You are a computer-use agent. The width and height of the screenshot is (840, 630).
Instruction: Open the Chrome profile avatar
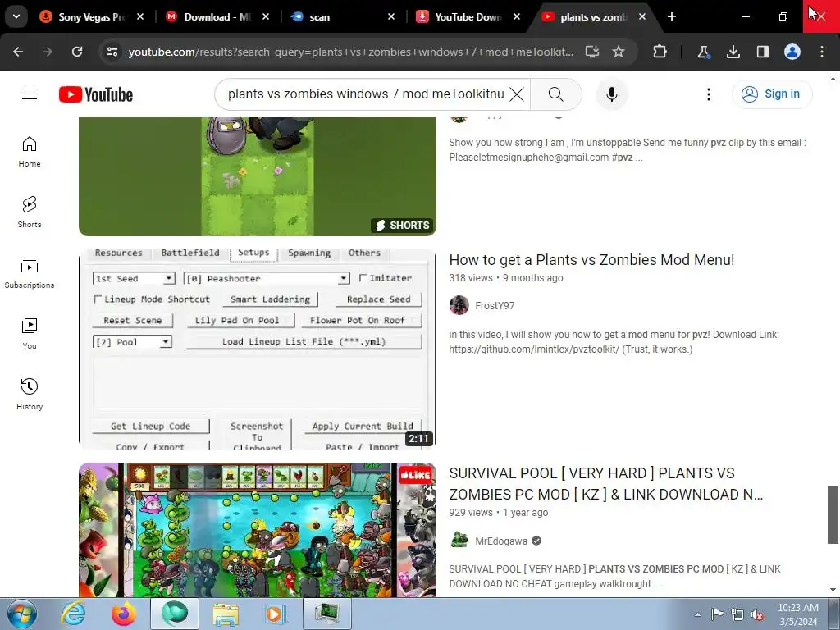tap(792, 52)
